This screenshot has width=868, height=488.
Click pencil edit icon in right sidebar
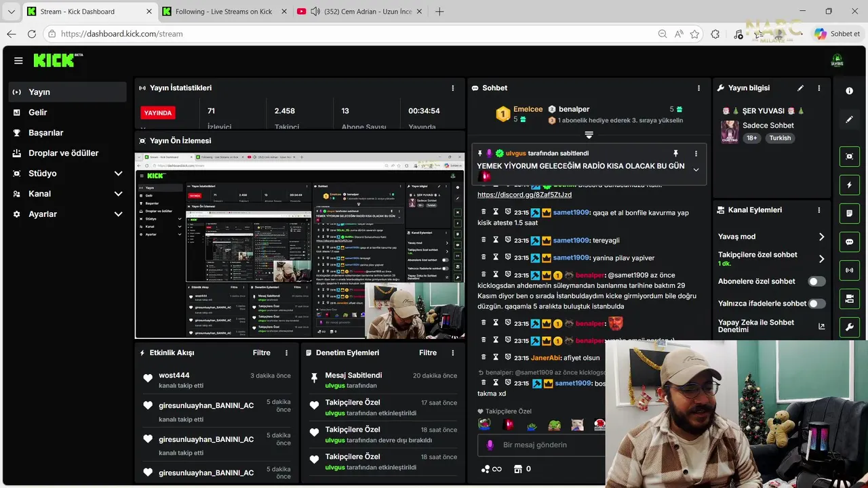[x=850, y=119]
